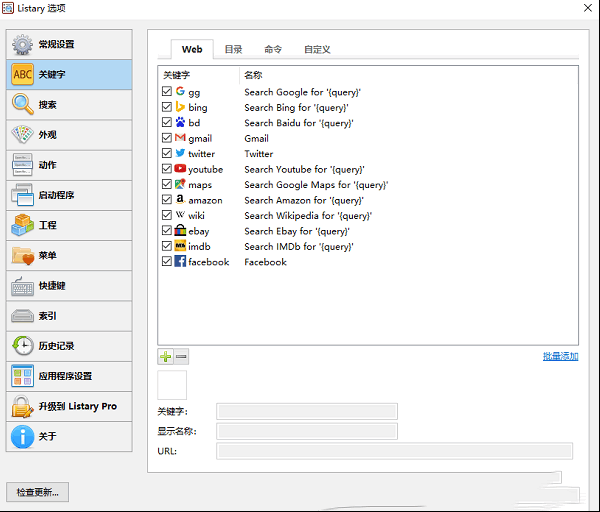Image resolution: width=600 pixels, height=512 pixels.
Task: Open the 外观 appearance section
Action: tap(69, 135)
